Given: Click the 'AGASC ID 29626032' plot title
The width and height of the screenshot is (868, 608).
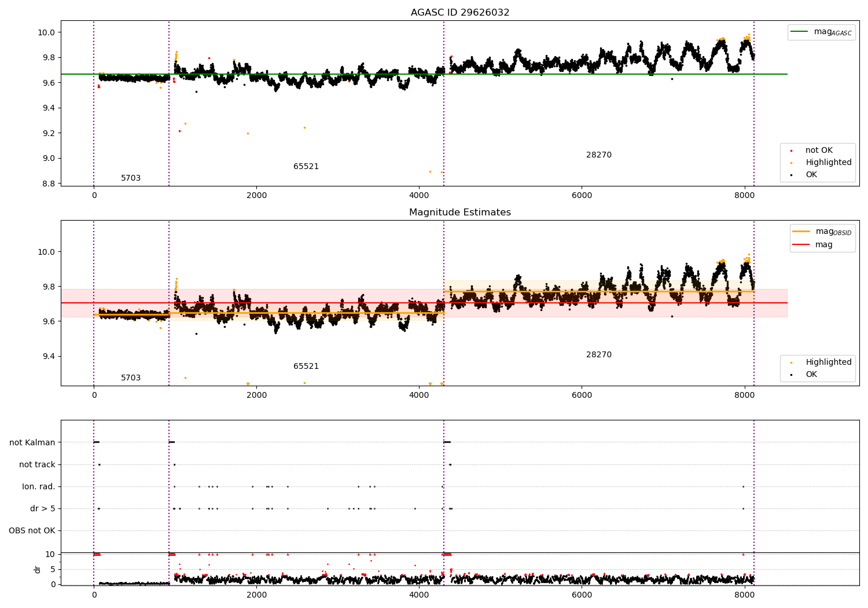Looking at the screenshot, I should [460, 13].
